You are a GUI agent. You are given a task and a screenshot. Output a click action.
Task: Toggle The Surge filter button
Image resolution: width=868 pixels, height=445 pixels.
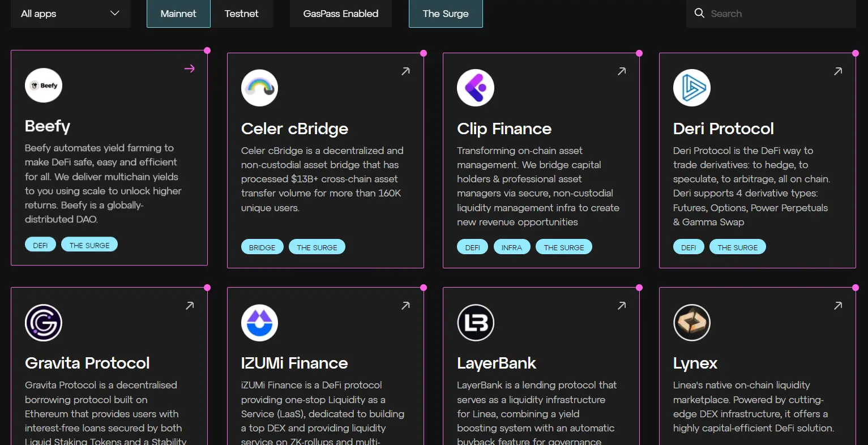pyautogui.click(x=446, y=14)
